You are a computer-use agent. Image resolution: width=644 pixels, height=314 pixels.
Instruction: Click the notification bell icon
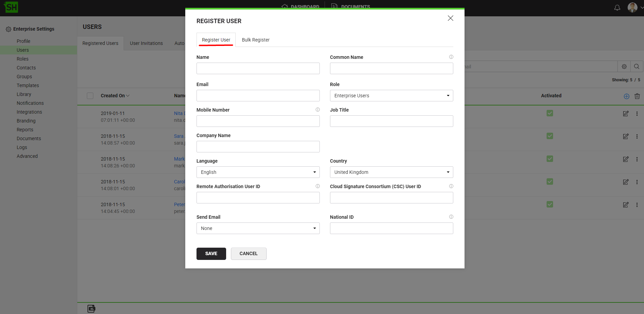(x=617, y=7)
